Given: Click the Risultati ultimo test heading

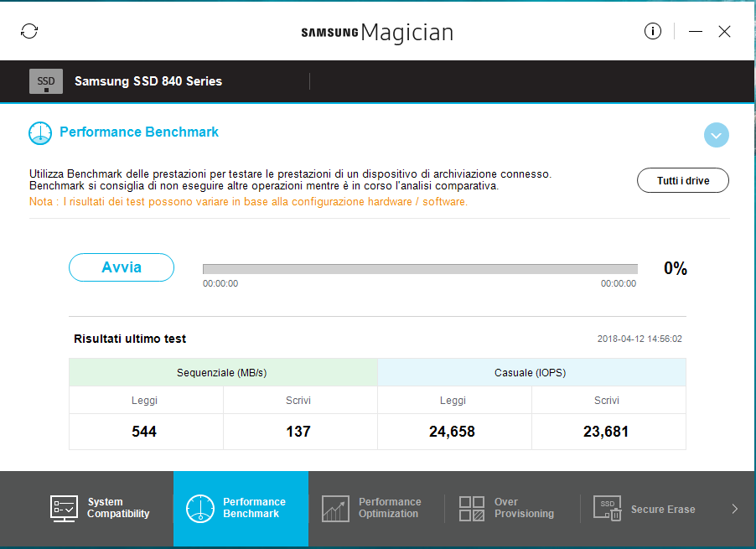Looking at the screenshot, I should pos(130,339).
